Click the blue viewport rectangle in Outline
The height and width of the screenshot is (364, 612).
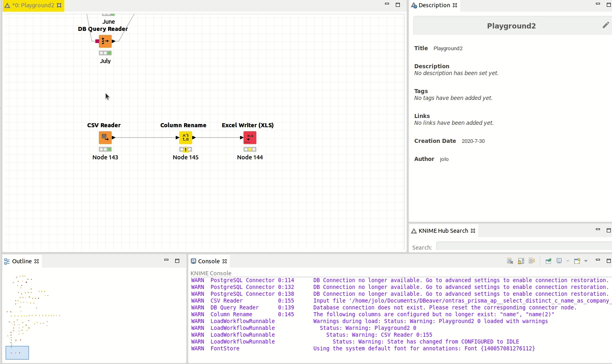coord(17,353)
